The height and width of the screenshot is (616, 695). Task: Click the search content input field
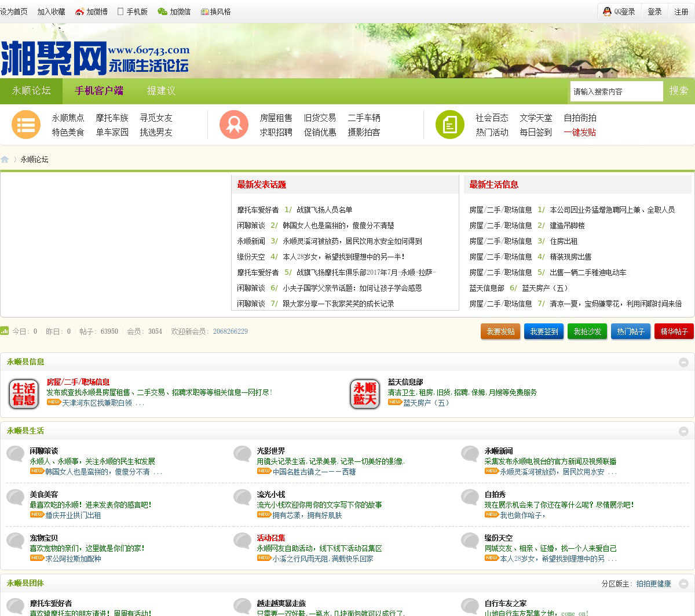pyautogui.click(x=616, y=92)
